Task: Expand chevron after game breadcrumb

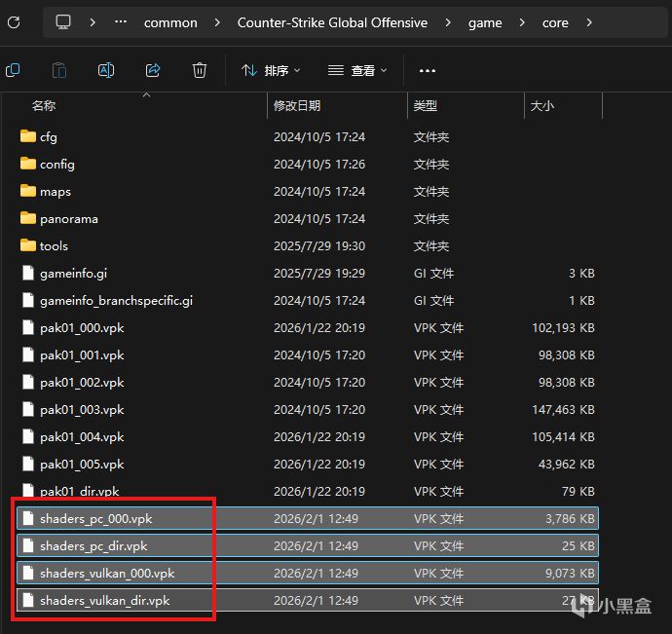Action: point(522,22)
